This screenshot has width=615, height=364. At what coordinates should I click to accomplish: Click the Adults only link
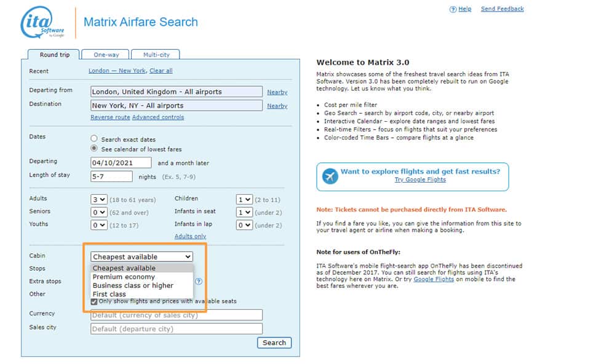tap(190, 236)
